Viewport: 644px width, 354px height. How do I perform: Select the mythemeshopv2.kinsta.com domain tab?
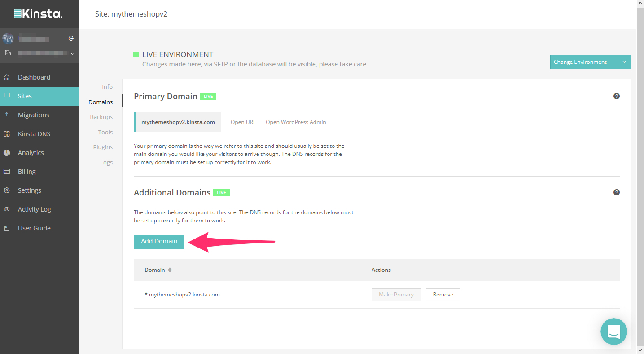pos(177,122)
